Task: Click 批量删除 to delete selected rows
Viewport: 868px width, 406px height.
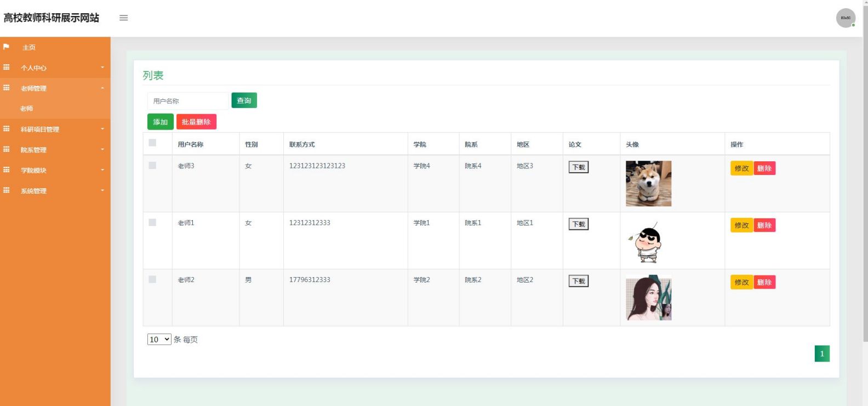Action: [196, 122]
